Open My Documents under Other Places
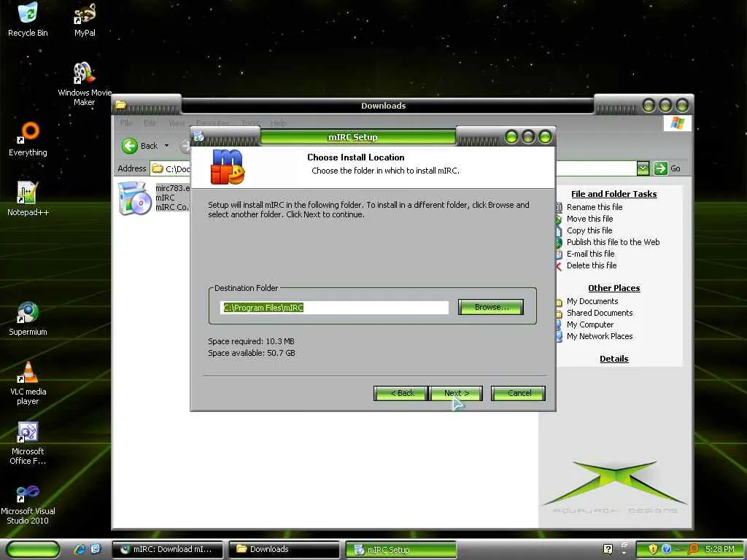The width and height of the screenshot is (747, 560). click(x=592, y=301)
